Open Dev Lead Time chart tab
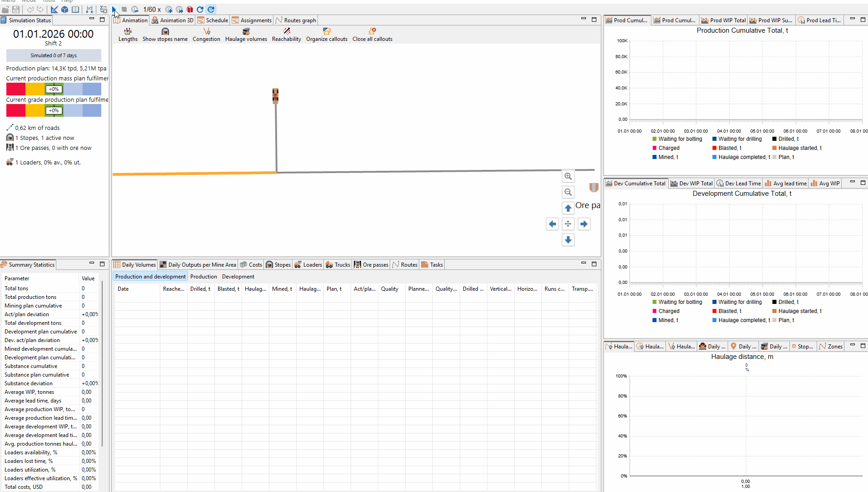 739,183
